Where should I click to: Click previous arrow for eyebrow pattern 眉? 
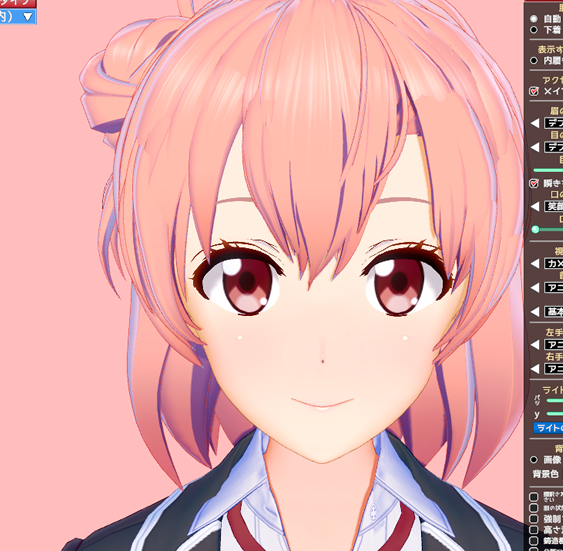[535, 123]
